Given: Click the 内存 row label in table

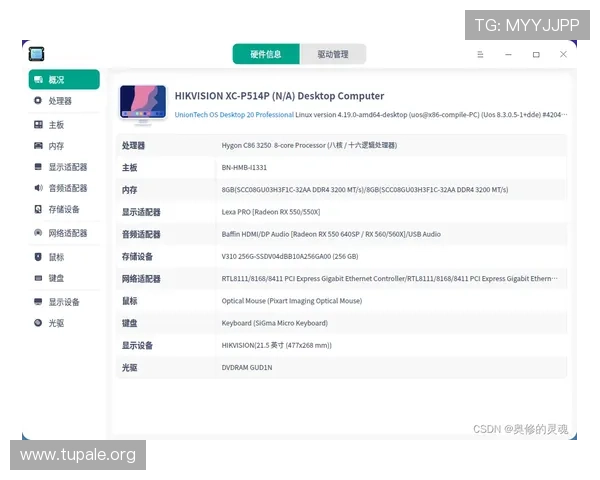Looking at the screenshot, I should click(x=129, y=190).
